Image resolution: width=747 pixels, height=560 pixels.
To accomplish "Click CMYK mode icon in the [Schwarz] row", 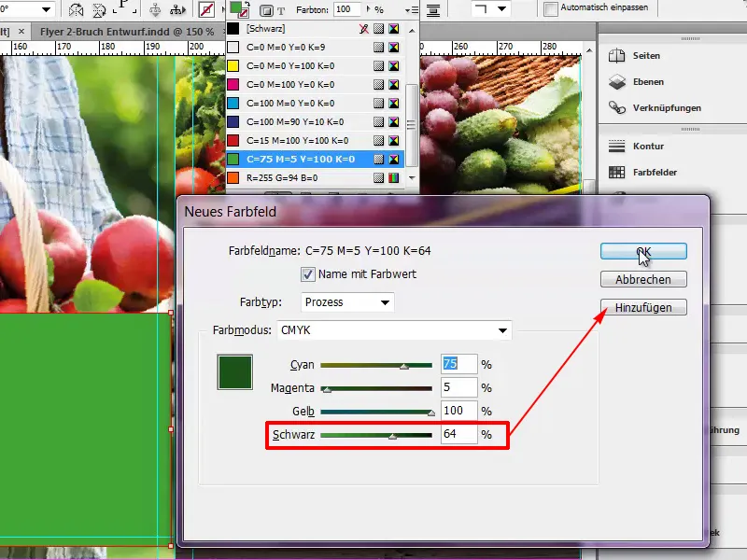I will pyautogui.click(x=394, y=29).
